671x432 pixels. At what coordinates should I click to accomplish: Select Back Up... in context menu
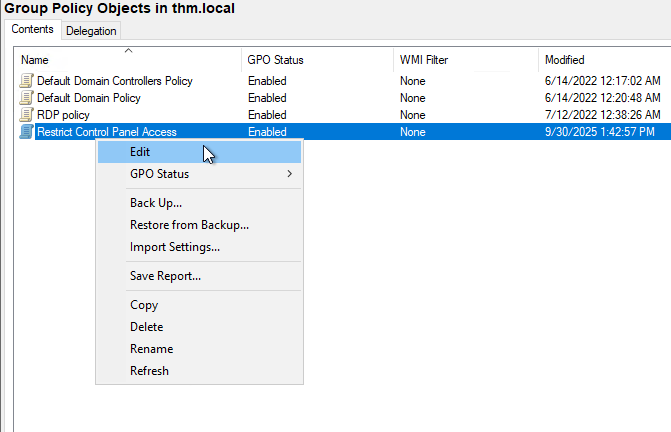pyautogui.click(x=156, y=203)
